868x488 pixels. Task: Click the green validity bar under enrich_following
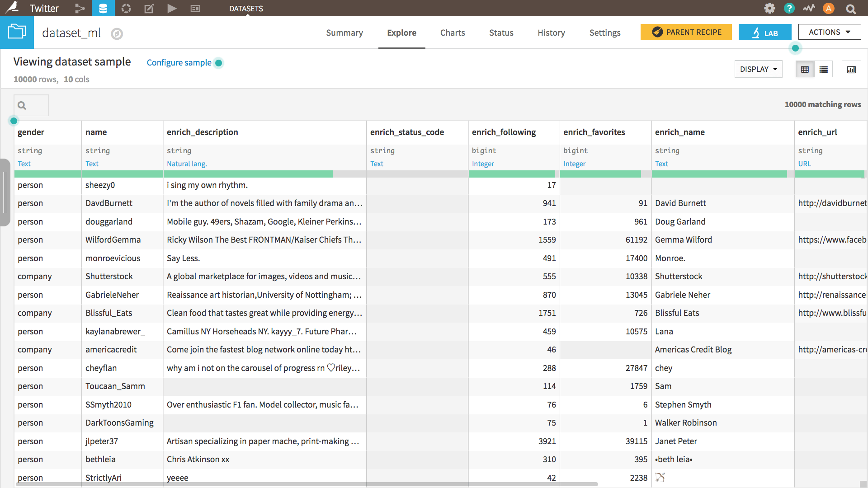click(x=511, y=174)
